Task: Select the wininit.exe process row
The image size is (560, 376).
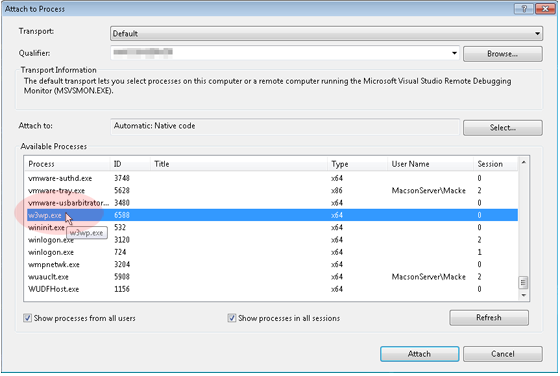Action: click(271, 227)
